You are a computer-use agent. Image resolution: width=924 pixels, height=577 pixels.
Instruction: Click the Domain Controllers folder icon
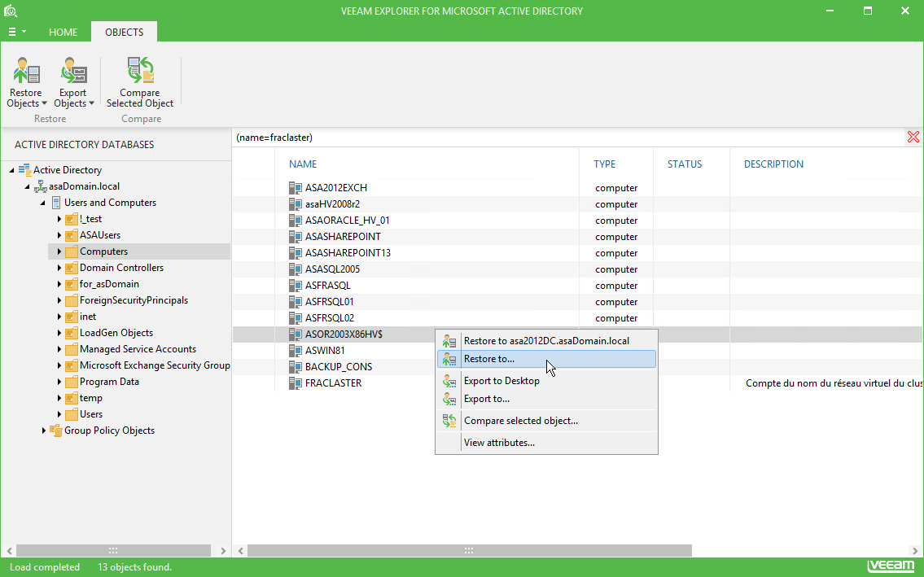click(72, 268)
